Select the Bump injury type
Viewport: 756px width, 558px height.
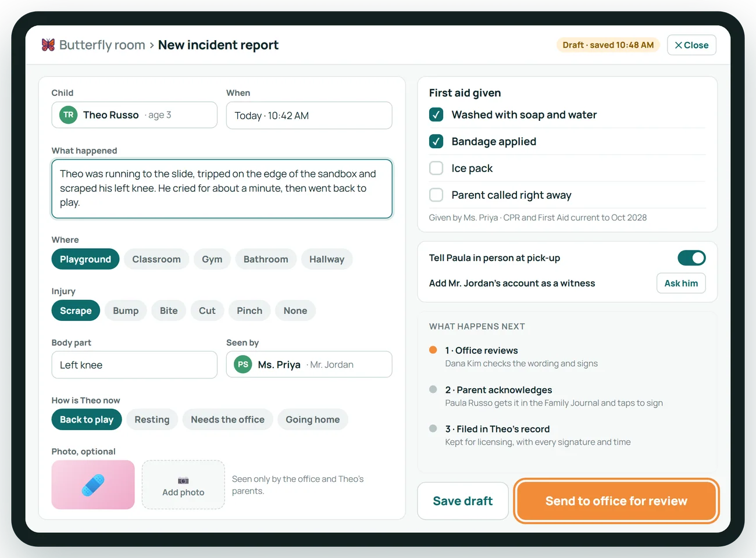coord(126,310)
